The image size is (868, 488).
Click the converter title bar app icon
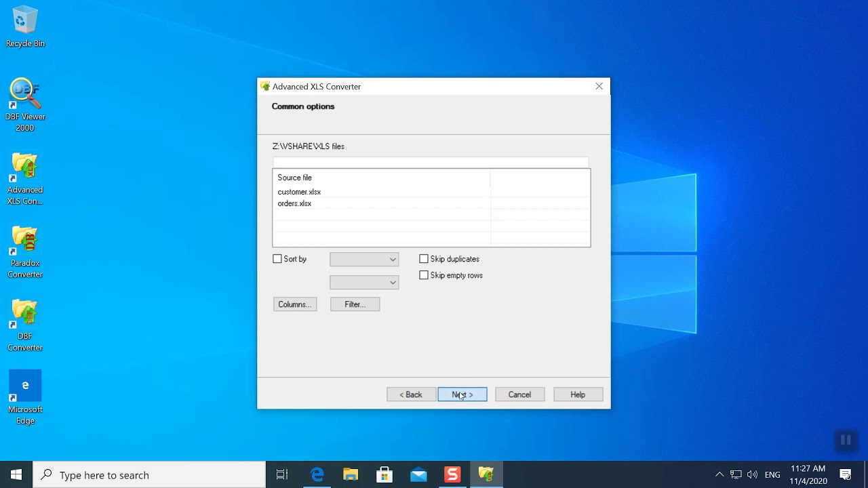(265, 86)
